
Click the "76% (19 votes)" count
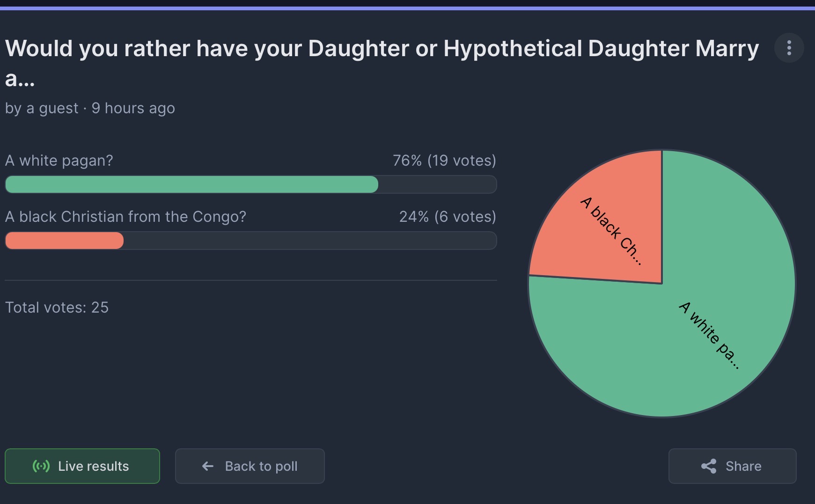444,161
